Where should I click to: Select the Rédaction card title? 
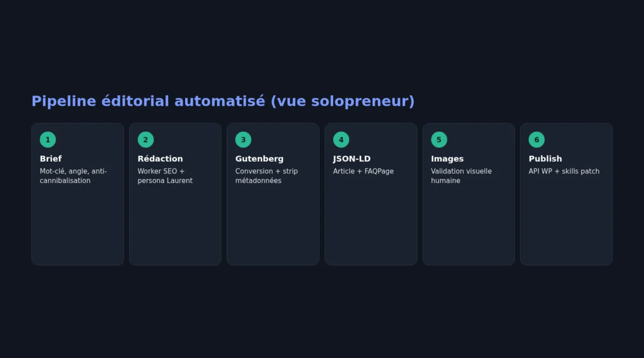(x=160, y=159)
